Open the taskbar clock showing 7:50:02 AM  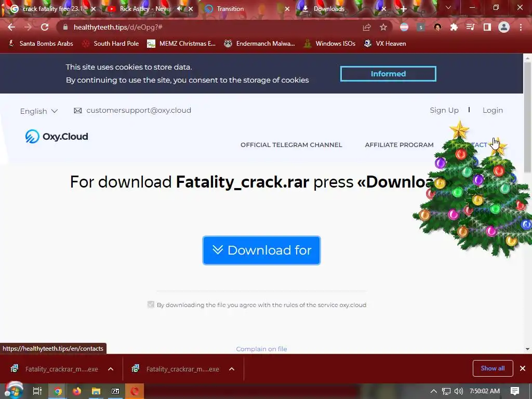tap(485, 391)
